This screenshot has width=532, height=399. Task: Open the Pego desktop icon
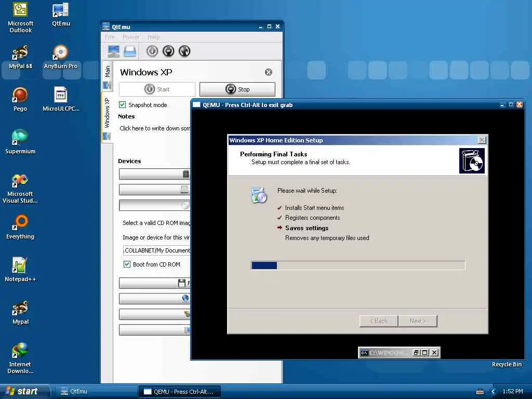[20, 99]
